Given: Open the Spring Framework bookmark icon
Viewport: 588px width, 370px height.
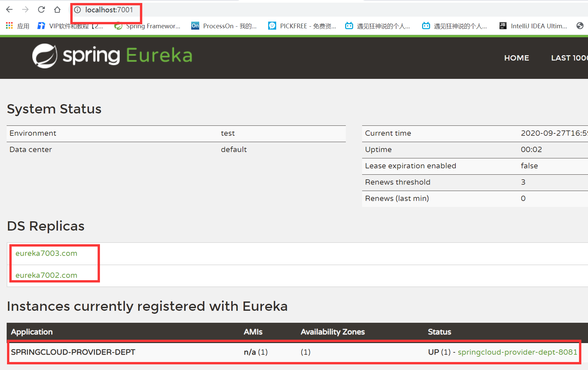Looking at the screenshot, I should 118,26.
